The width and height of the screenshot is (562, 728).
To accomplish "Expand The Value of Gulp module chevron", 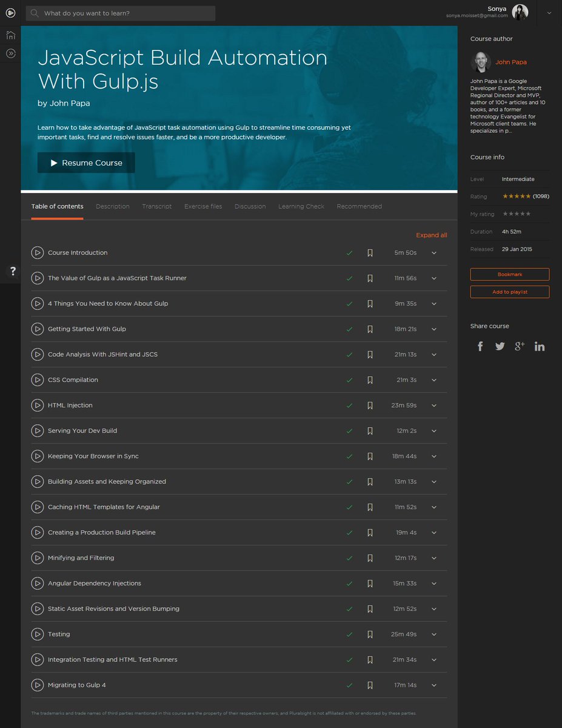I will pos(434,278).
